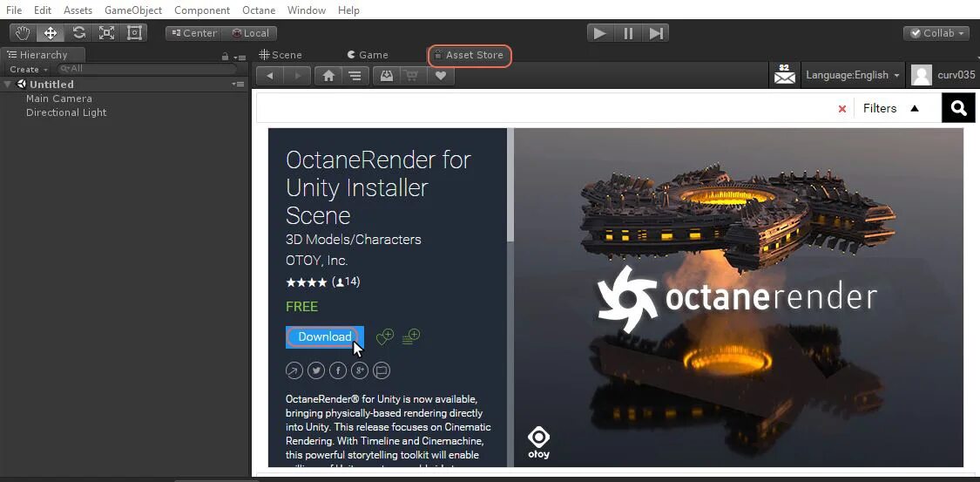Open the Help menu
The width and height of the screenshot is (980, 482).
coord(348,10)
